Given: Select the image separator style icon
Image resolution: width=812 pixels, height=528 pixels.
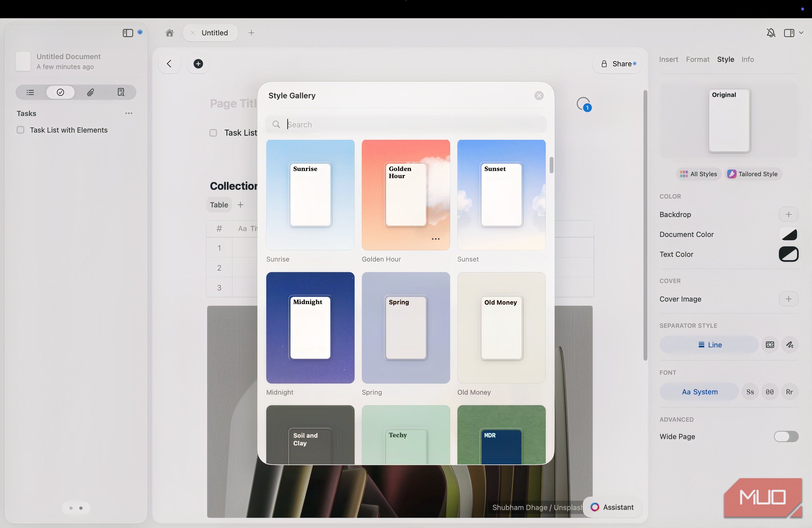Looking at the screenshot, I should 770,345.
